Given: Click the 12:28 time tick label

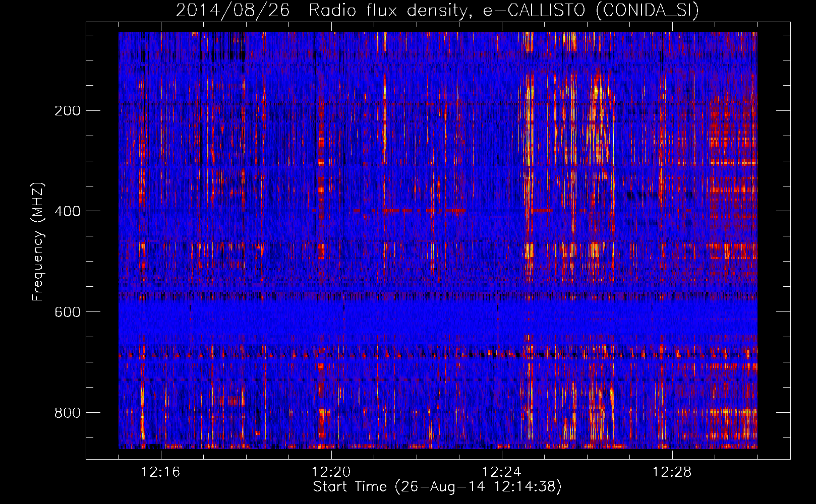Looking at the screenshot, I should (x=672, y=472).
